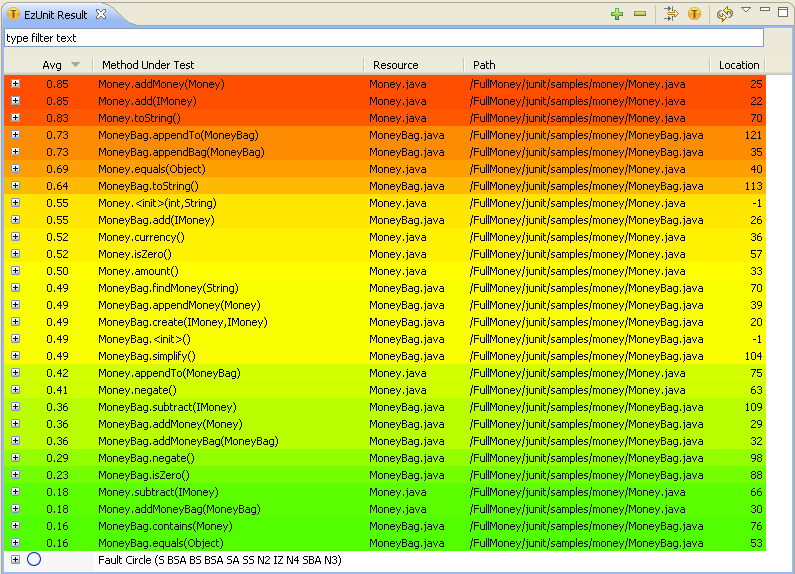Image resolution: width=795 pixels, height=574 pixels.
Task: Select MoneyBag.<init>() method
Action: pyautogui.click(x=144, y=339)
